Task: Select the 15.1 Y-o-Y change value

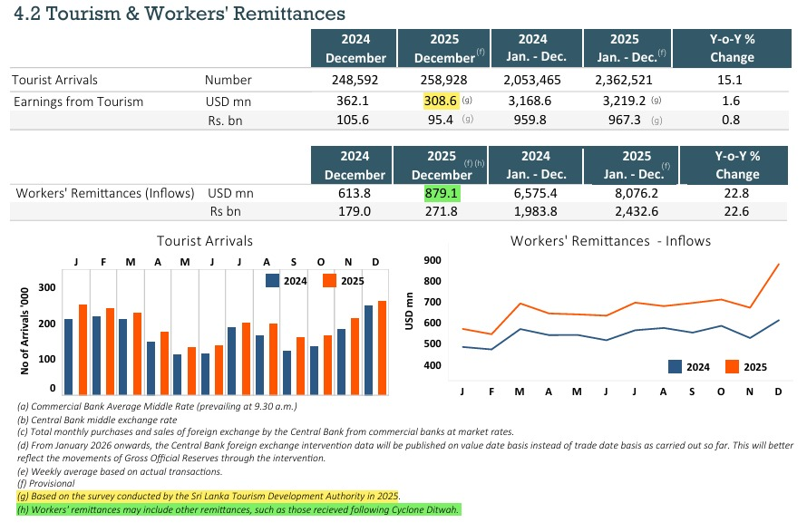Action: 733,81
